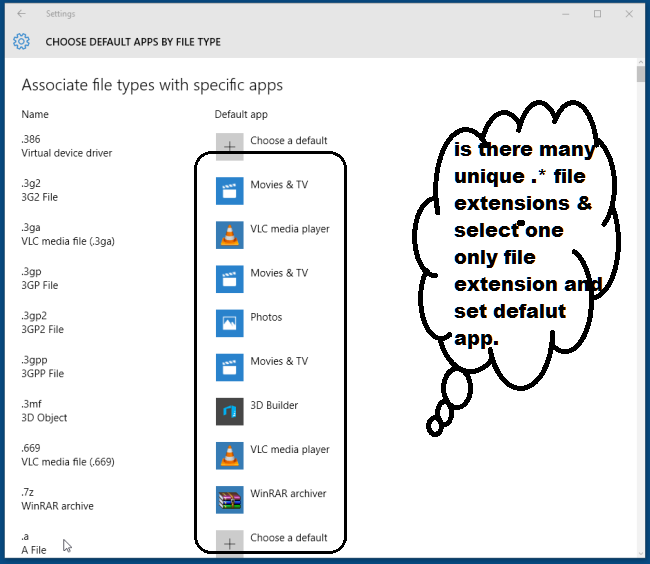This screenshot has width=650, height=564.
Task: Select the .3g2 file type name
Action: click(31, 183)
